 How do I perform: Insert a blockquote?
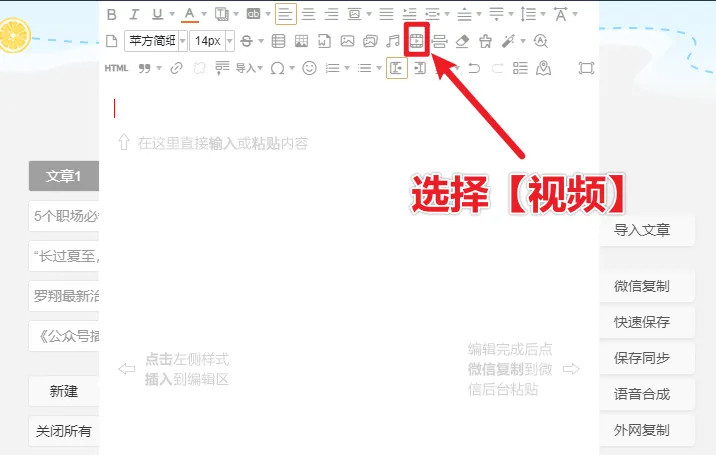[145, 68]
